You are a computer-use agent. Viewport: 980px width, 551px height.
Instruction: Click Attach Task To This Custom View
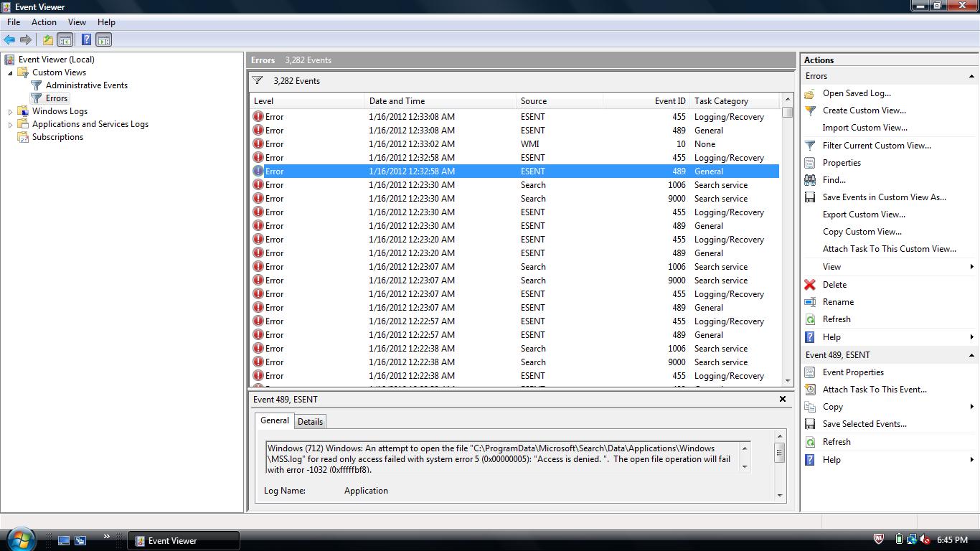click(x=890, y=249)
